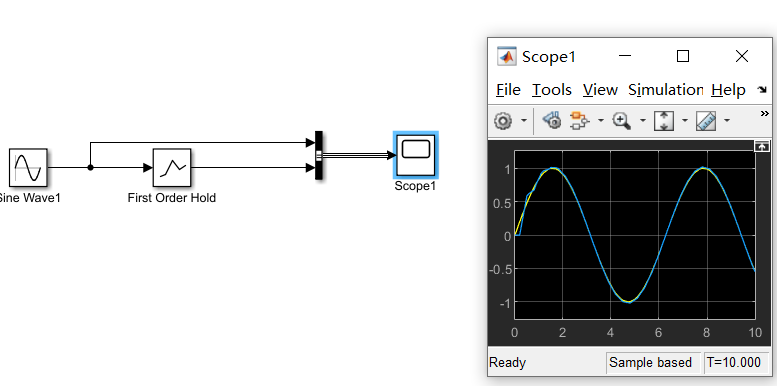This screenshot has width=777, height=386.
Task: Click the Scope1 window title text
Action: 549,56
